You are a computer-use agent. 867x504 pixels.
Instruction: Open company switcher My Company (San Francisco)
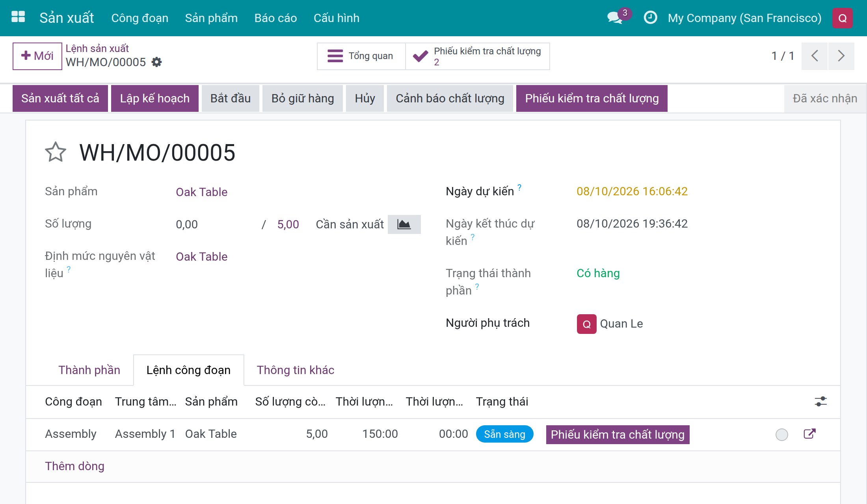pyautogui.click(x=744, y=18)
